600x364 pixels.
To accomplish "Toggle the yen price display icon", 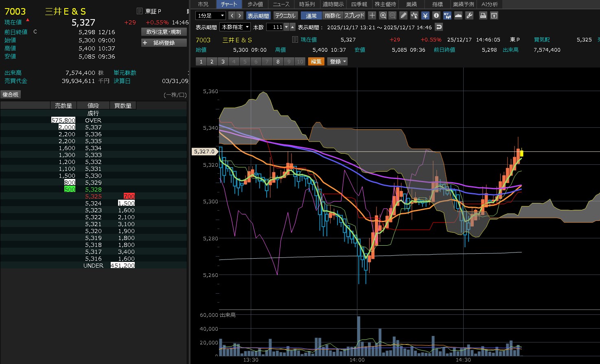I will 425,15.
